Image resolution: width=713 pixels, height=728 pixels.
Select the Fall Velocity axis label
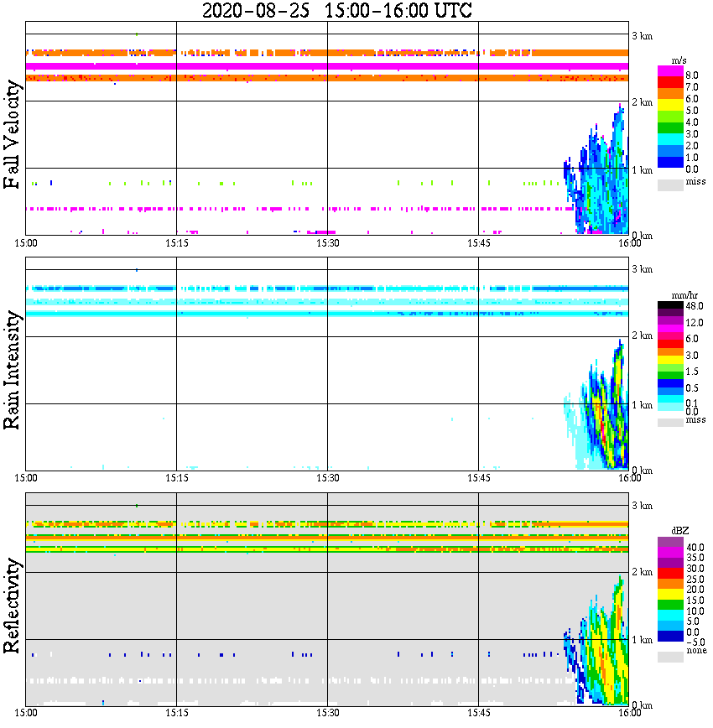tap(12, 134)
